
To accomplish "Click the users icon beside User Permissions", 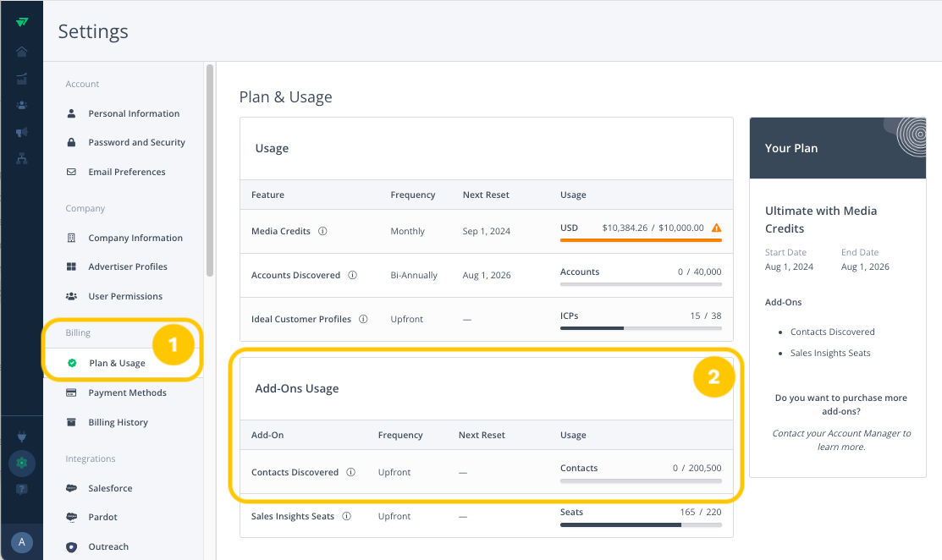I will click(71, 296).
